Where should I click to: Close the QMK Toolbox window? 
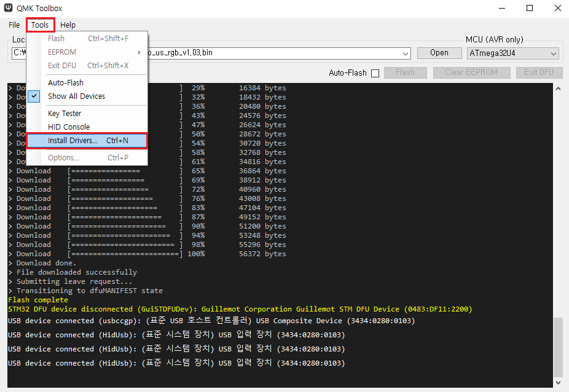click(x=558, y=8)
